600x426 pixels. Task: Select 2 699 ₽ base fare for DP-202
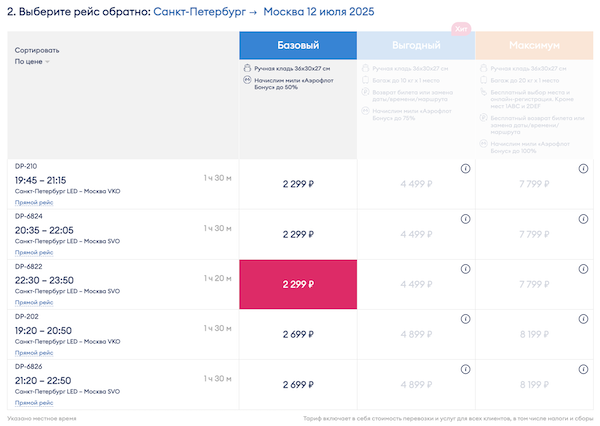tap(297, 334)
